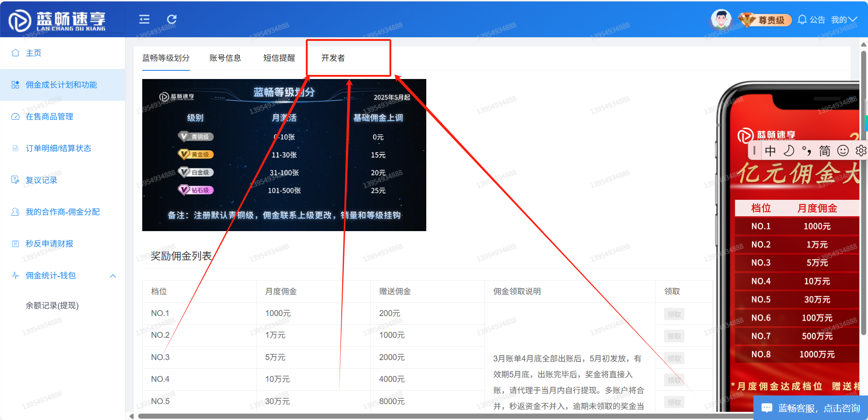The height and width of the screenshot is (420, 868).
Task: Open 蓝畅客服，点击咨询 chat button
Action: click(x=811, y=408)
